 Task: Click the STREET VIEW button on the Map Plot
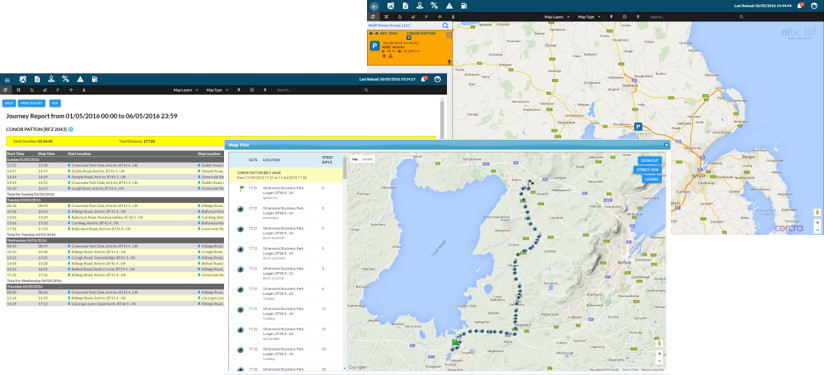click(x=647, y=170)
